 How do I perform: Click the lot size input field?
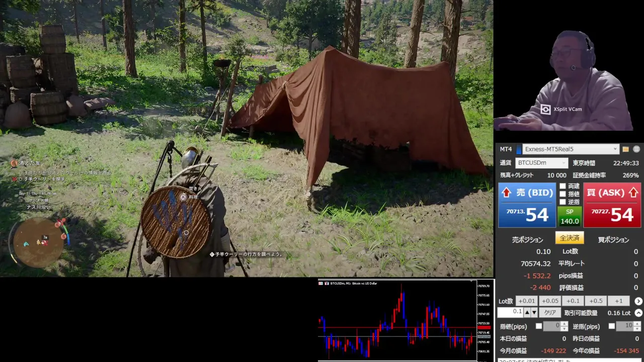pos(510,312)
